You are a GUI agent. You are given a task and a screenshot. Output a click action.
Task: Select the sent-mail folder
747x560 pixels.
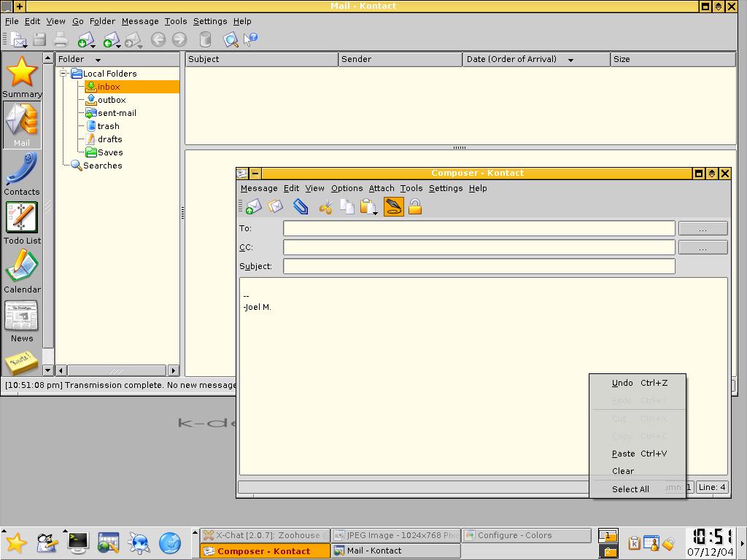[111, 113]
